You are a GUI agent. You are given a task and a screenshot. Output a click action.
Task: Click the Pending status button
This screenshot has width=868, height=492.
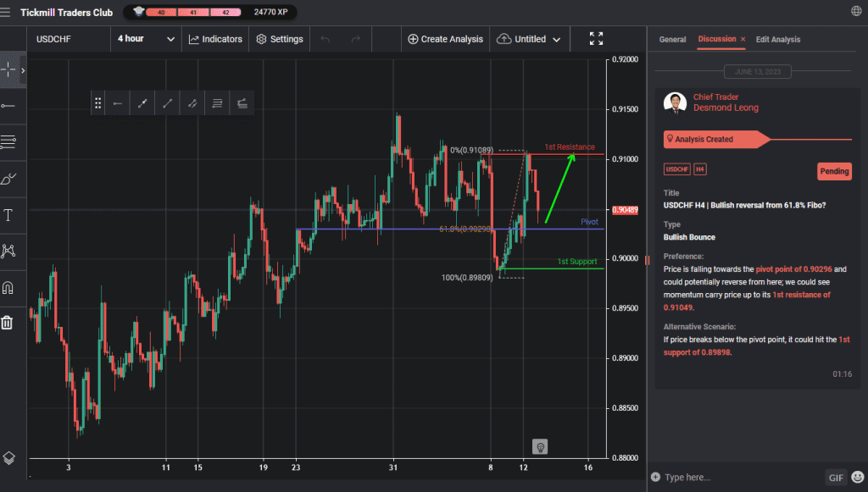(x=834, y=171)
